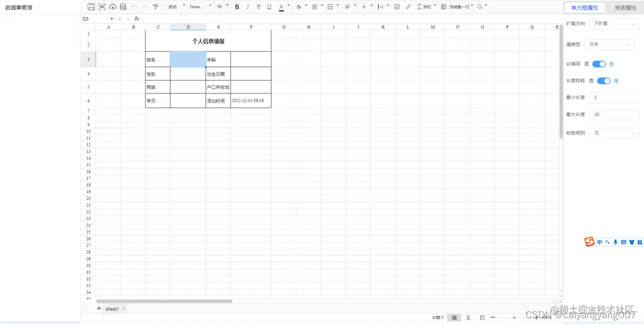
Task: Click the freeze first row 冻结第一行 icon
Action: click(x=444, y=7)
